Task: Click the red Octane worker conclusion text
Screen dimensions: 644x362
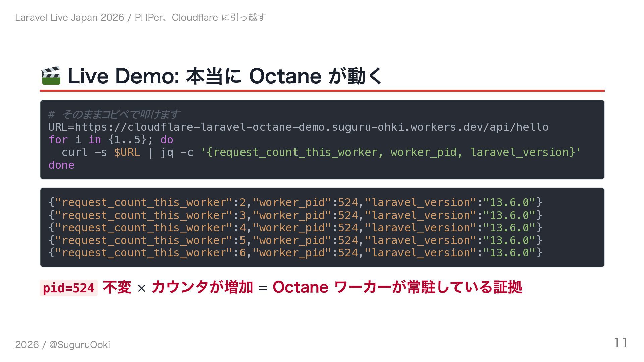Action: pyautogui.click(x=397, y=287)
